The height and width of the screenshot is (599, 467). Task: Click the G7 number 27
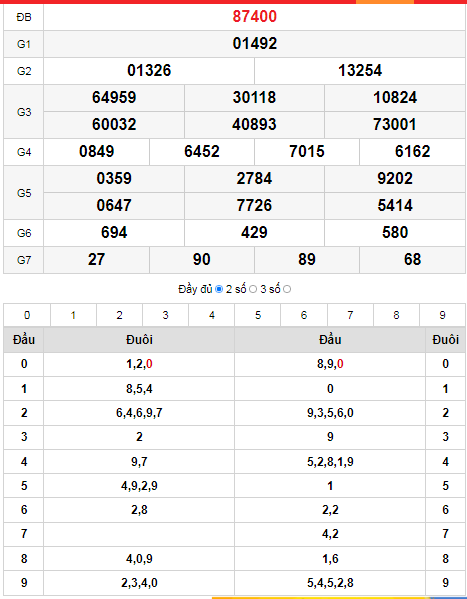coord(96,260)
